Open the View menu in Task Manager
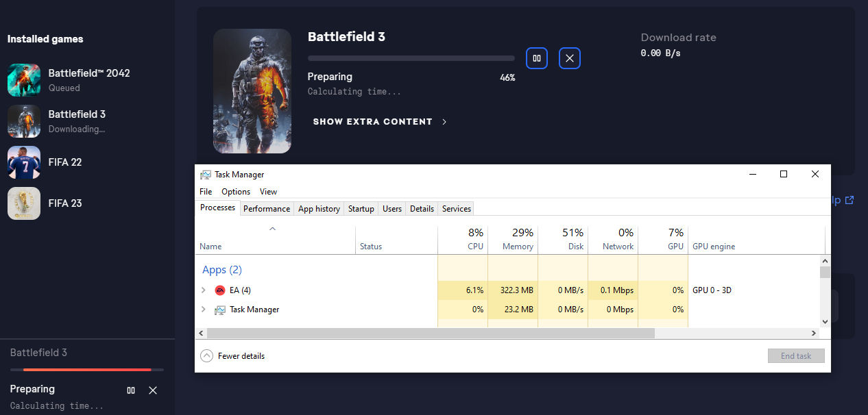 (x=268, y=192)
